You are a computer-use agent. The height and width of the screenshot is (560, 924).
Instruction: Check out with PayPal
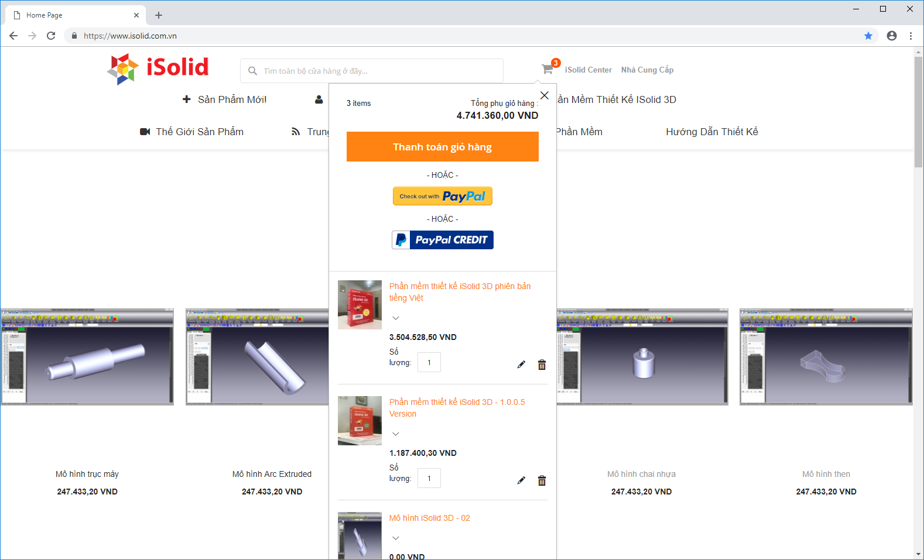[x=443, y=196]
